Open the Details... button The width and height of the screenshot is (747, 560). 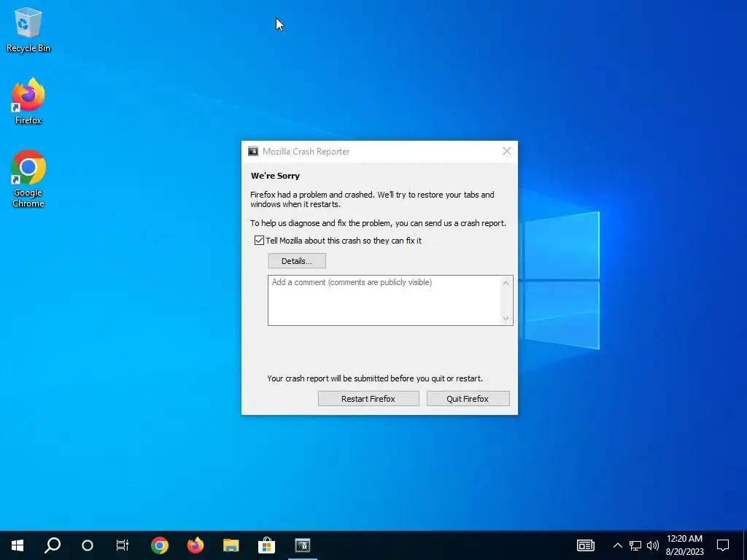pyautogui.click(x=297, y=261)
